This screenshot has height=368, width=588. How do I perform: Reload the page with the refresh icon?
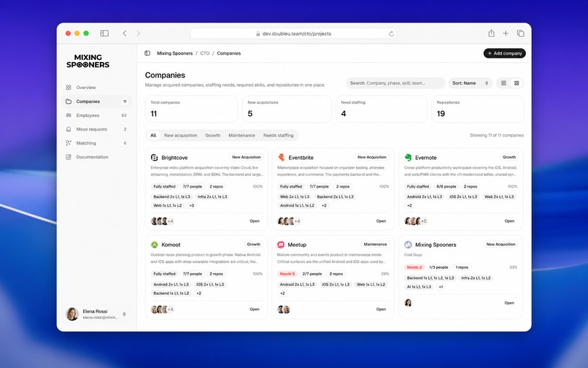(x=391, y=34)
